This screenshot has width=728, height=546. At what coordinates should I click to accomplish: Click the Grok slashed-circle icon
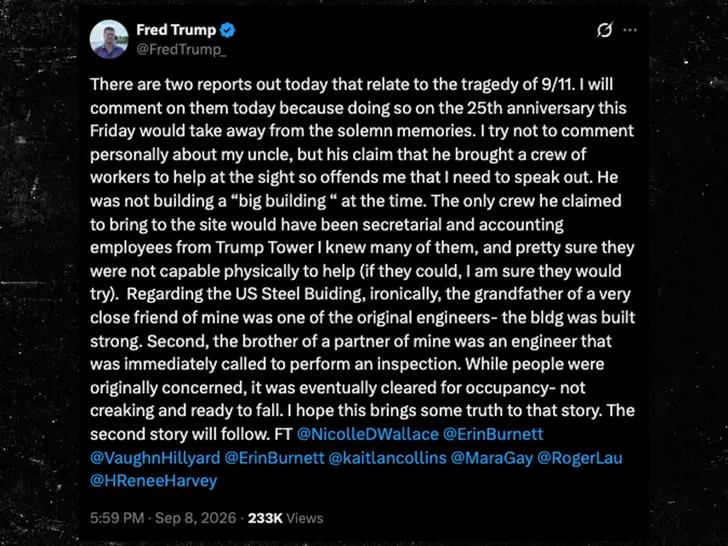click(604, 30)
